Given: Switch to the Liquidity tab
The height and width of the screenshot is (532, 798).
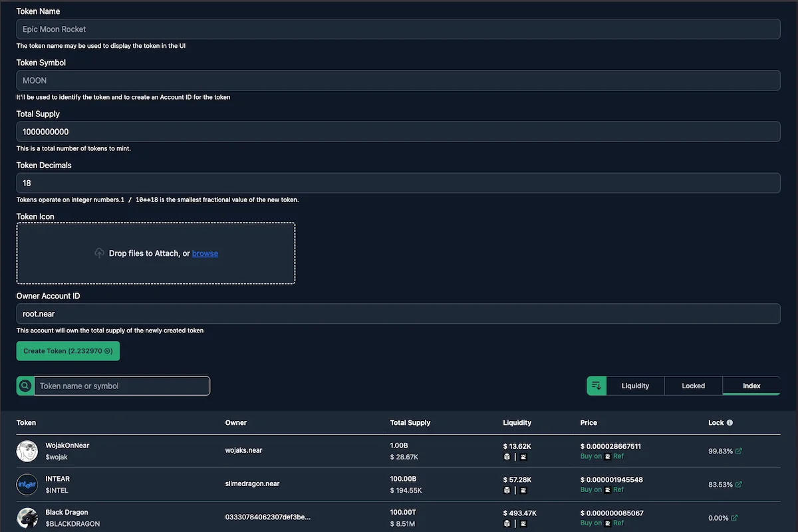Looking at the screenshot, I should (x=635, y=386).
